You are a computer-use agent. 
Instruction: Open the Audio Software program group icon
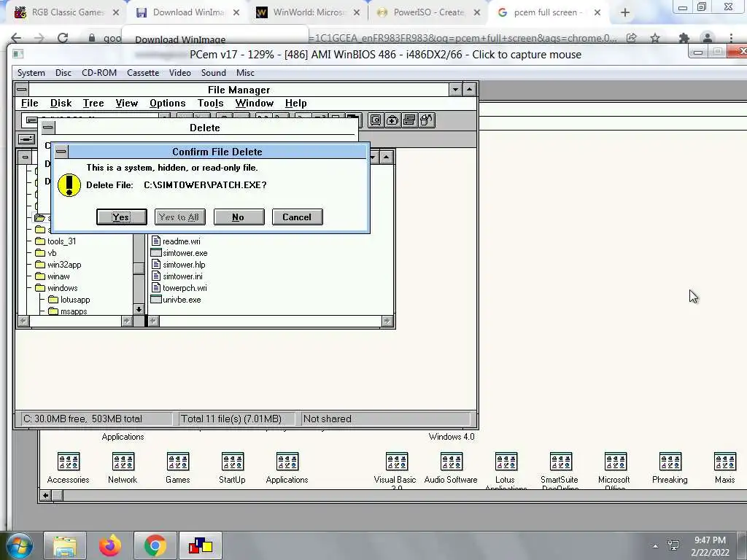[x=451, y=468]
